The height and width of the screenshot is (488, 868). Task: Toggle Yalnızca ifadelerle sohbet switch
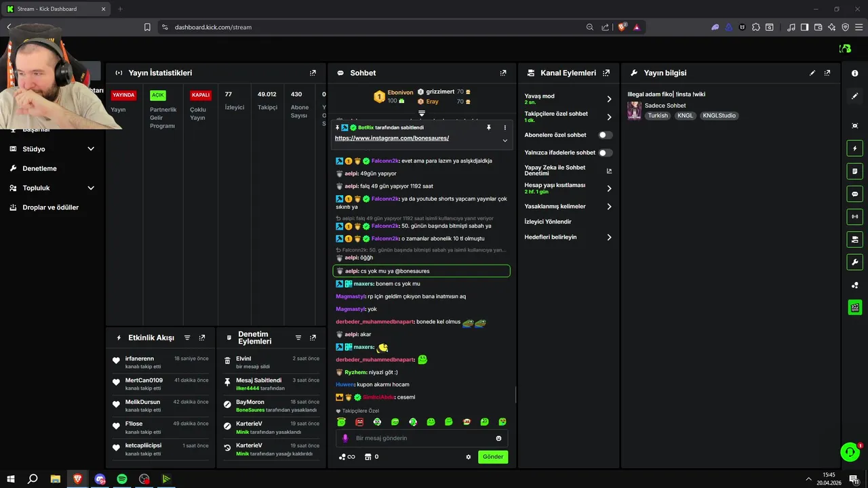point(606,152)
